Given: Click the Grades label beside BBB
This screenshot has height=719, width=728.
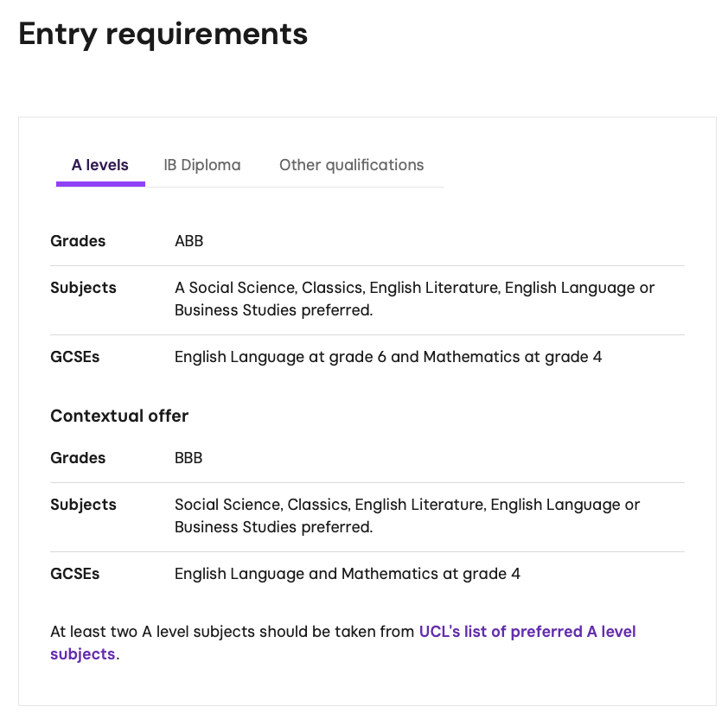Looking at the screenshot, I should coord(78,458).
